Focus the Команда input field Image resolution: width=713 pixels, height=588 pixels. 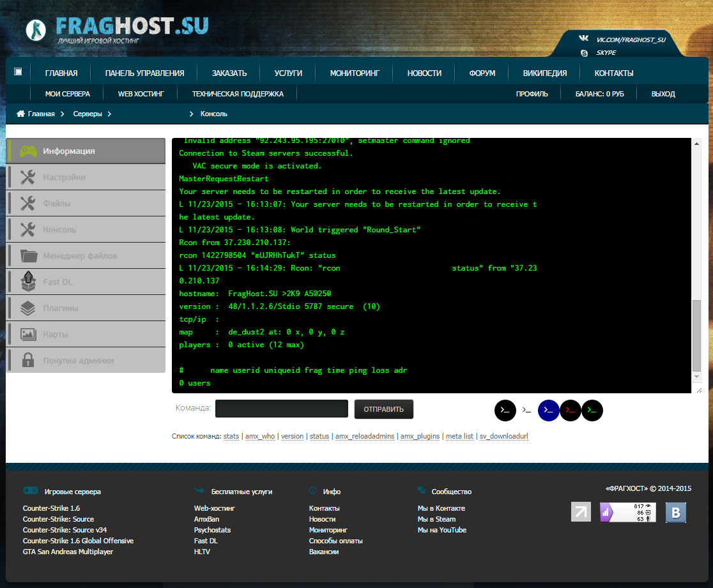(x=282, y=409)
